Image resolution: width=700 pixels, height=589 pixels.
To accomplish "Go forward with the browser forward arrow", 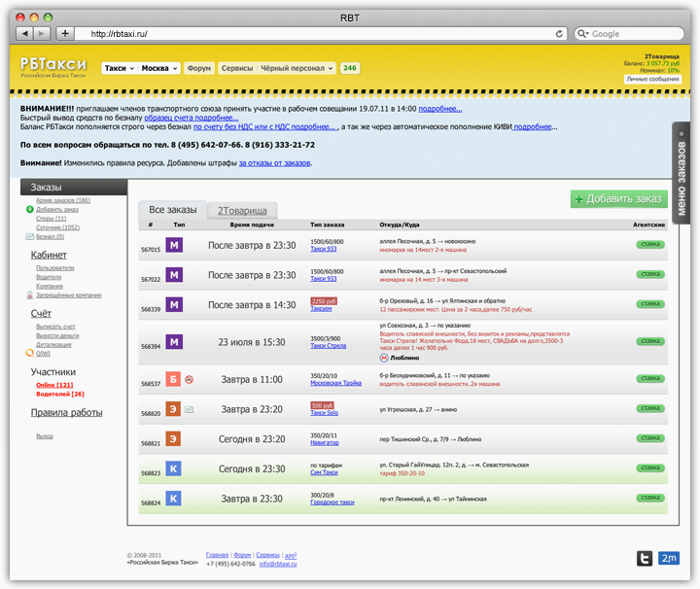I will pyautogui.click(x=42, y=33).
